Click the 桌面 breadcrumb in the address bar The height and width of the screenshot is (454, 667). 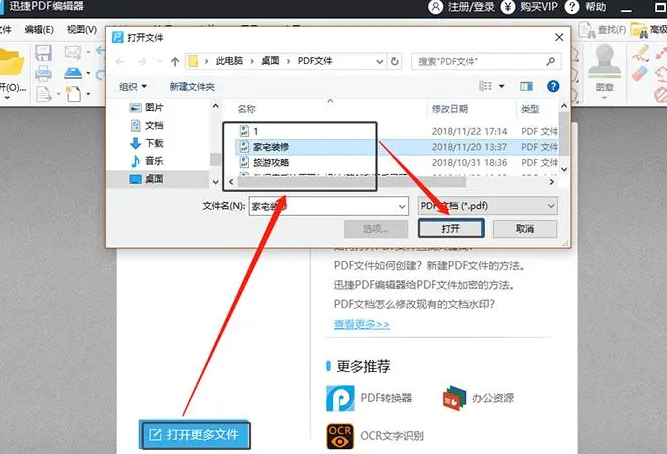(x=270, y=61)
